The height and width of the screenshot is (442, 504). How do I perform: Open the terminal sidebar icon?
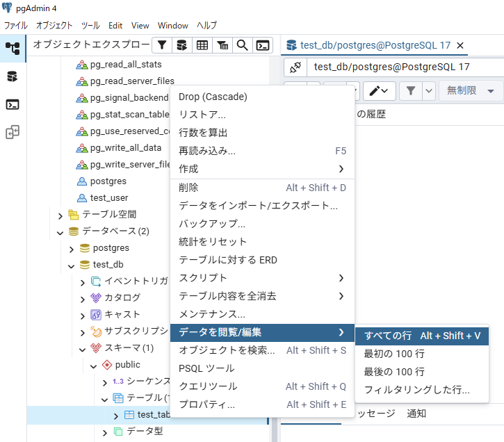(13, 104)
